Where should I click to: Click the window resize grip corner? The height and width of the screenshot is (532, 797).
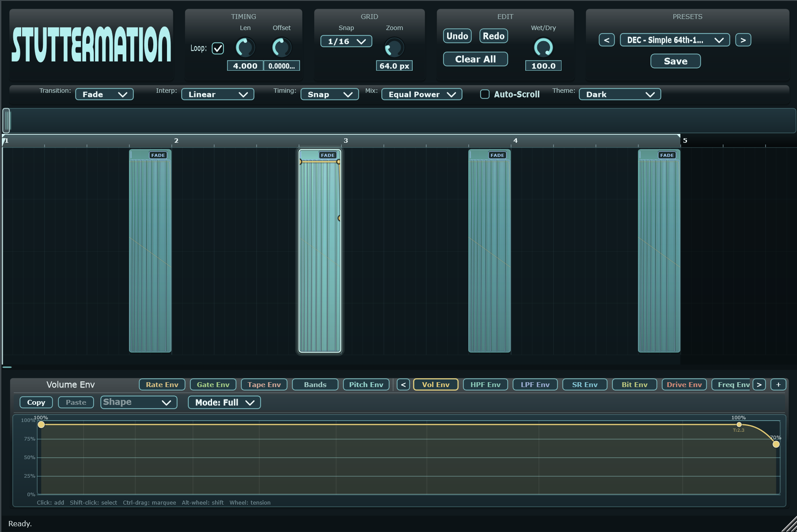click(789, 524)
